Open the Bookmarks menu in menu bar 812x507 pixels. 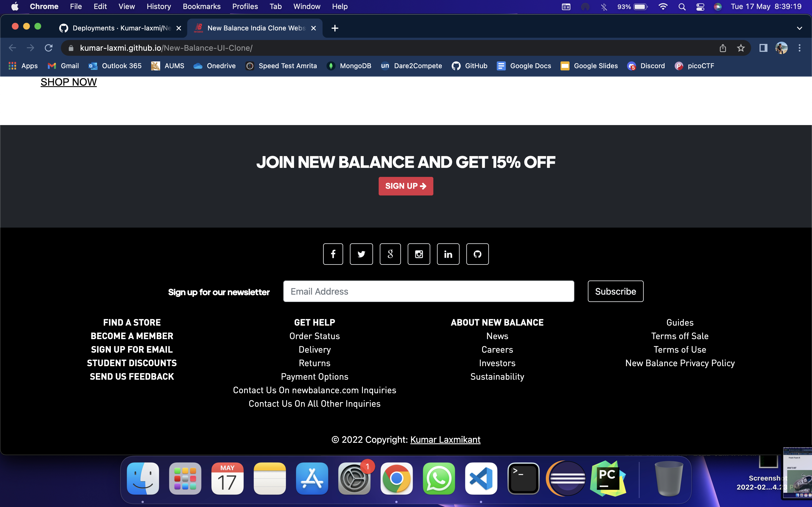201,7
